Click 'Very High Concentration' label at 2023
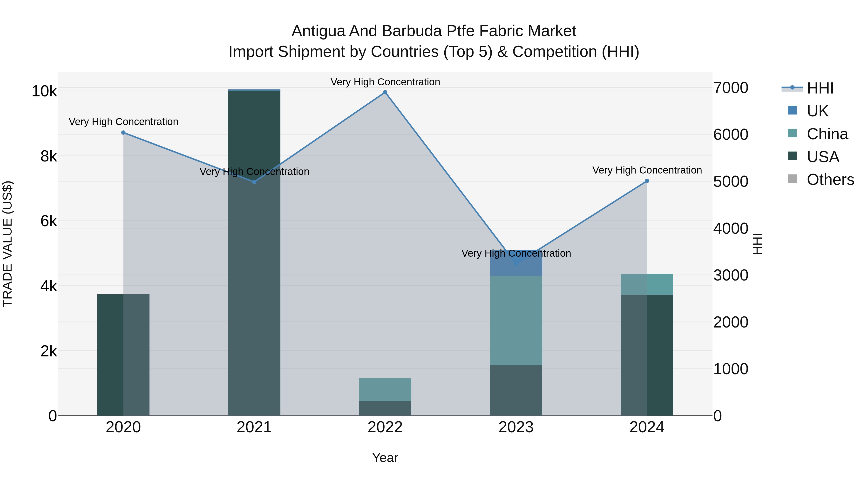This screenshot has height=488, width=868. [516, 253]
